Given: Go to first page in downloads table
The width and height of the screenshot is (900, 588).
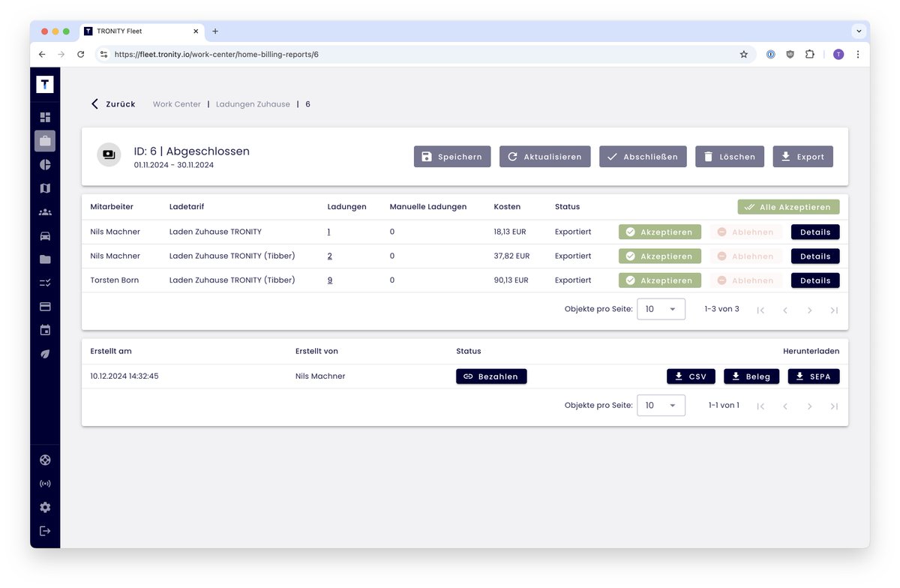Looking at the screenshot, I should [x=760, y=406].
